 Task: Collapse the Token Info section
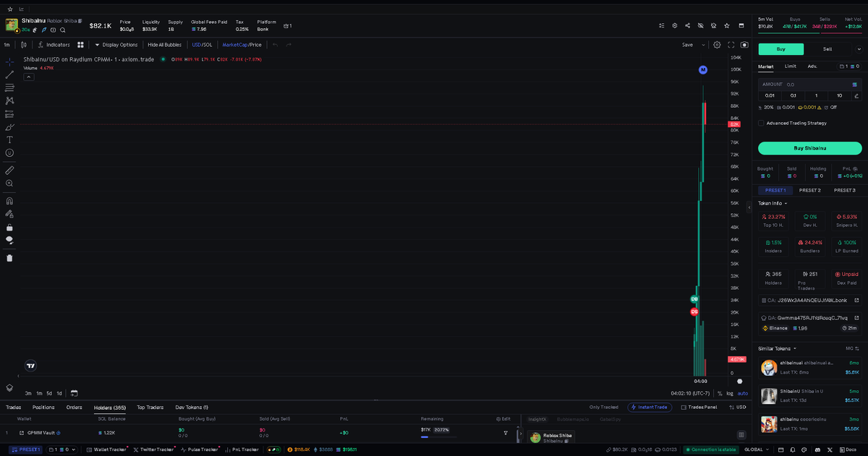pos(773,203)
